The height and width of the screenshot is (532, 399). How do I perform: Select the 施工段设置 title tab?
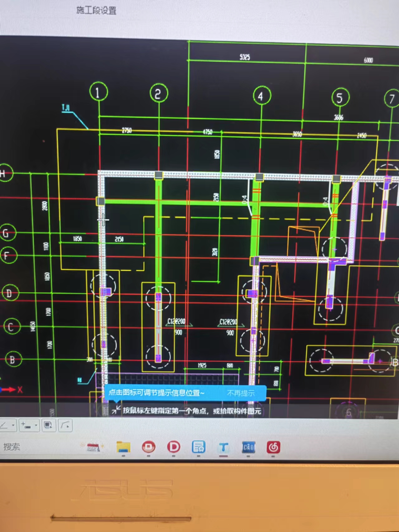pyautogui.click(x=96, y=10)
